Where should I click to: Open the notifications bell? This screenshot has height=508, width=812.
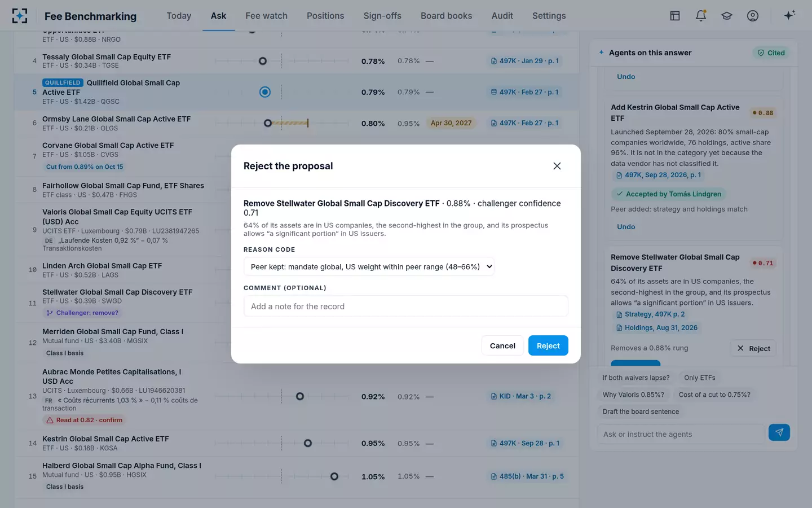tap(701, 16)
